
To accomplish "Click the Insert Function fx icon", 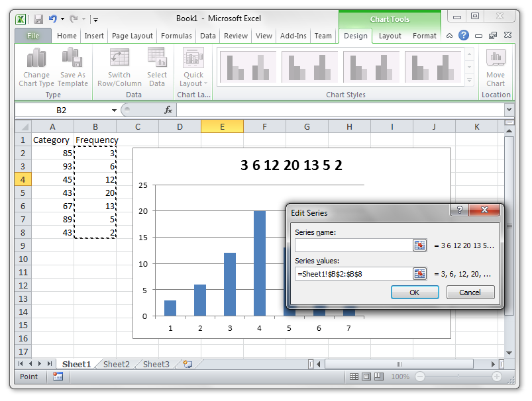I will (168, 110).
